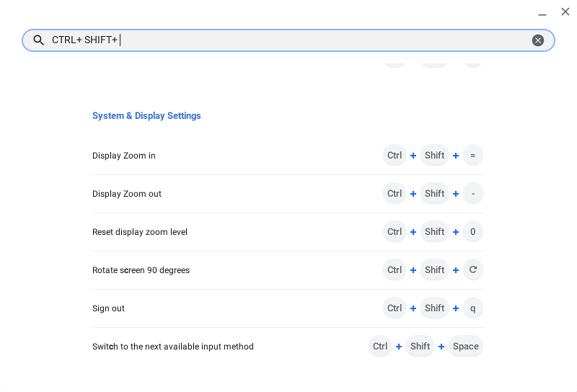Click the Shift key in Rotate screen row

pos(434,269)
